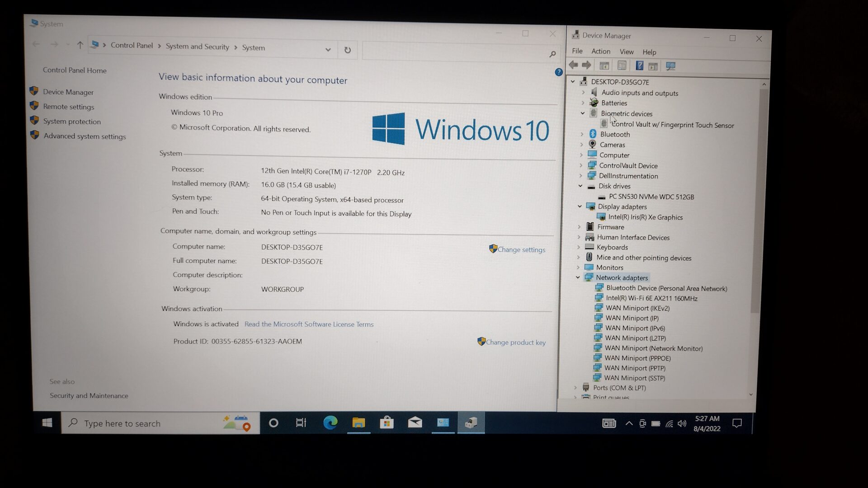Open Microsoft Edge from the taskbar

coord(330,422)
